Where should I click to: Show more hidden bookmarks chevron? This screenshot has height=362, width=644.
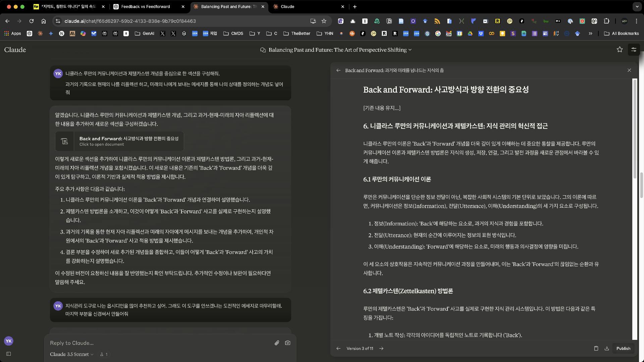590,34
